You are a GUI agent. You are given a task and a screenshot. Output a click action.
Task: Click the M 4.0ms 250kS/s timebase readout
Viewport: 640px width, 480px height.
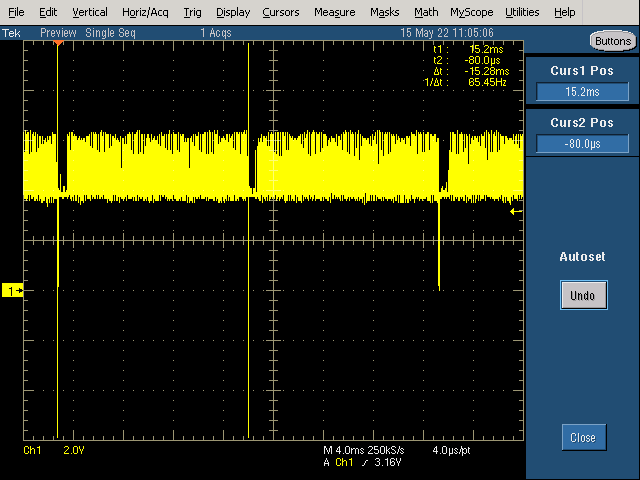[363, 450]
